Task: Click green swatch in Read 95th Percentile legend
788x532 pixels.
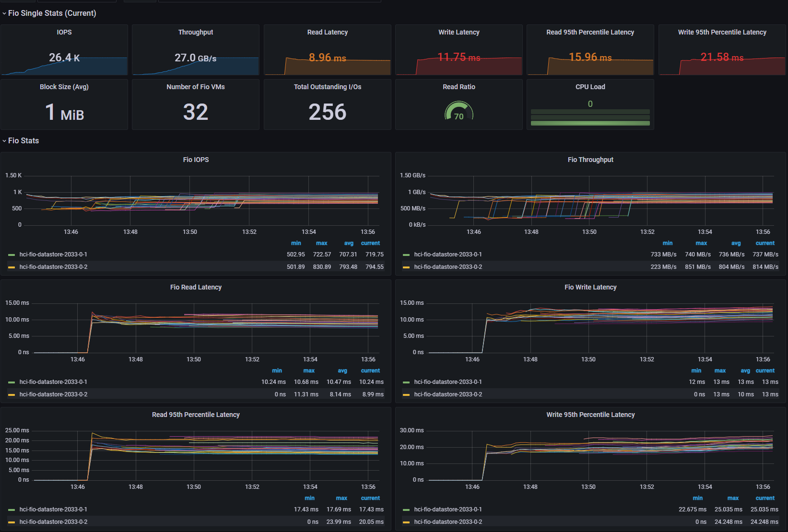Action: click(12, 510)
